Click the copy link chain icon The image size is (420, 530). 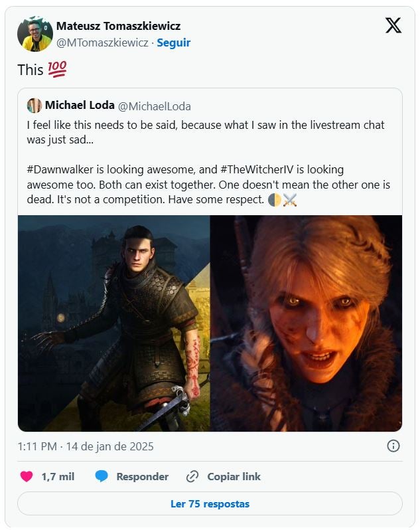click(192, 476)
